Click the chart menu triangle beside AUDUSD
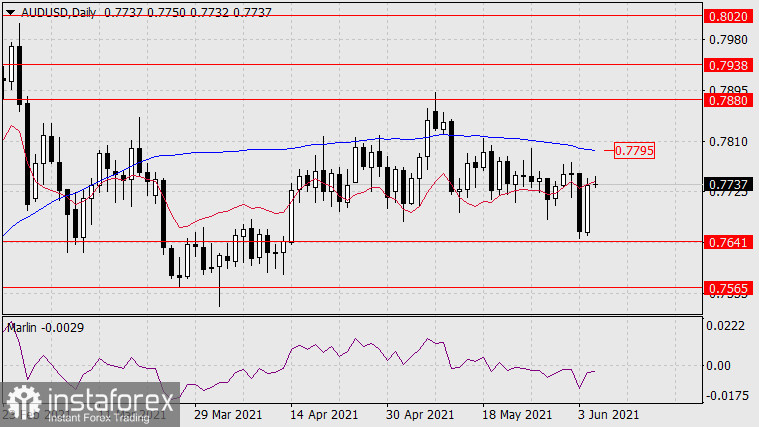 [10, 13]
